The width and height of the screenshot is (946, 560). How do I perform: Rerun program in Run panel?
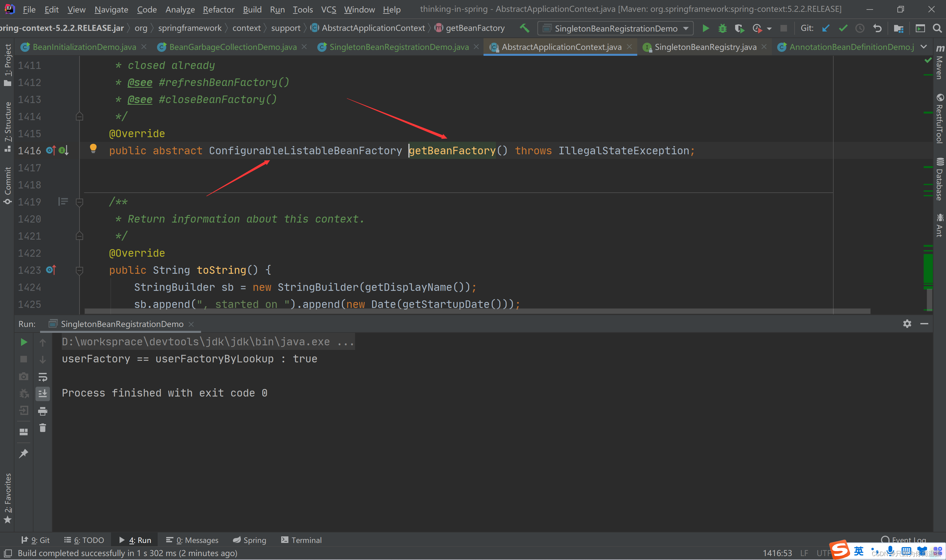[23, 342]
